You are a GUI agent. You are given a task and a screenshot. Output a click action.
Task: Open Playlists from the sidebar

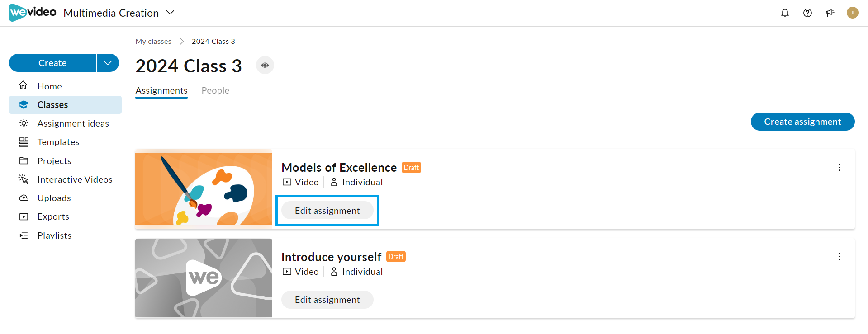point(24,235)
